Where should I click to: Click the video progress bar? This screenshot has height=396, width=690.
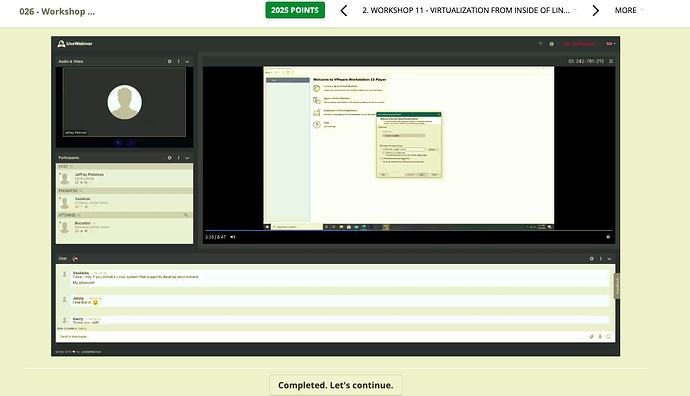click(x=408, y=231)
